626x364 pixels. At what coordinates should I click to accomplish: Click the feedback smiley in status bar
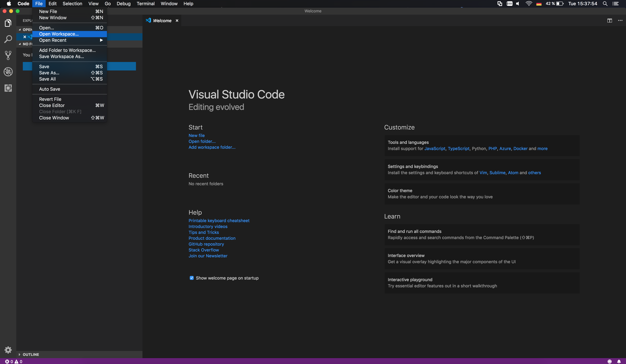coord(609,362)
